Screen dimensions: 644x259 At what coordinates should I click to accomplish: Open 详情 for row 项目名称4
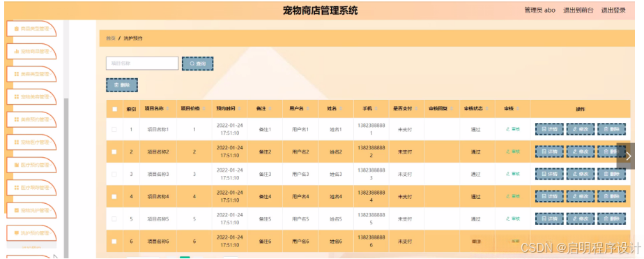(549, 196)
